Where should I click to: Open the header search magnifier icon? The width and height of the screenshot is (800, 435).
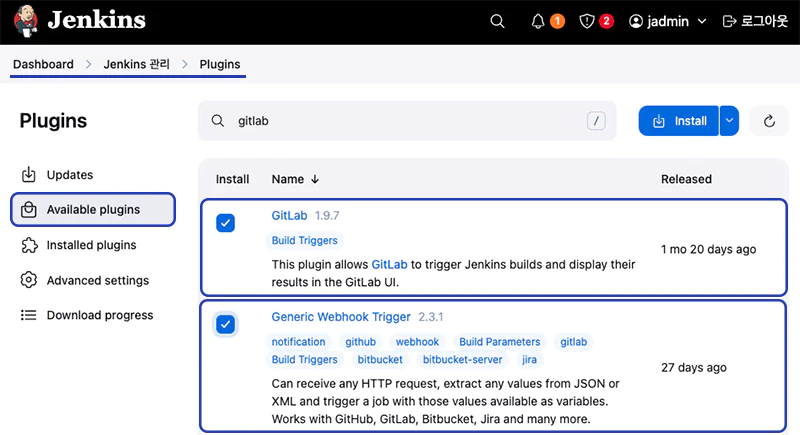497,21
